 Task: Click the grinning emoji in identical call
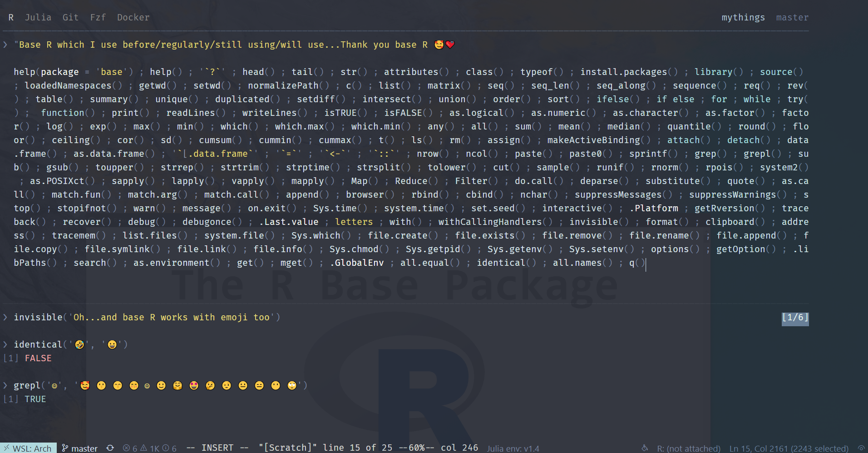pyautogui.click(x=112, y=344)
